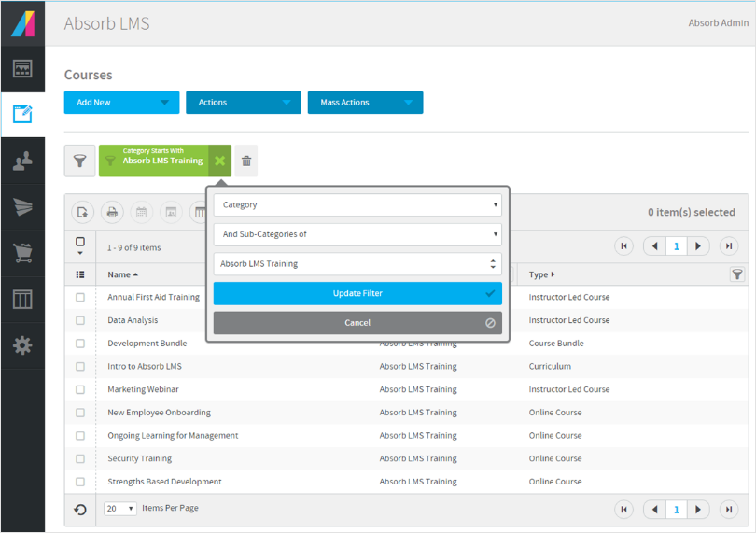Check the Strengths Based Development row

point(80,482)
